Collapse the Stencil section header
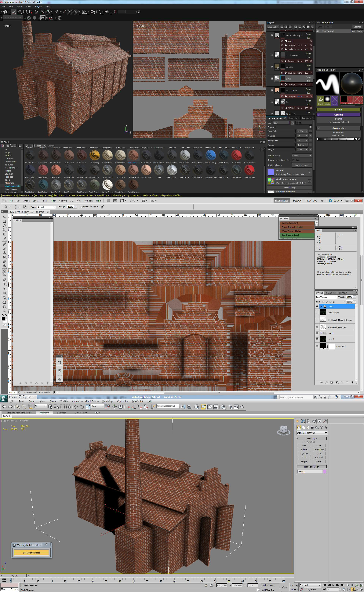364x592 pixels. [x=338, y=115]
